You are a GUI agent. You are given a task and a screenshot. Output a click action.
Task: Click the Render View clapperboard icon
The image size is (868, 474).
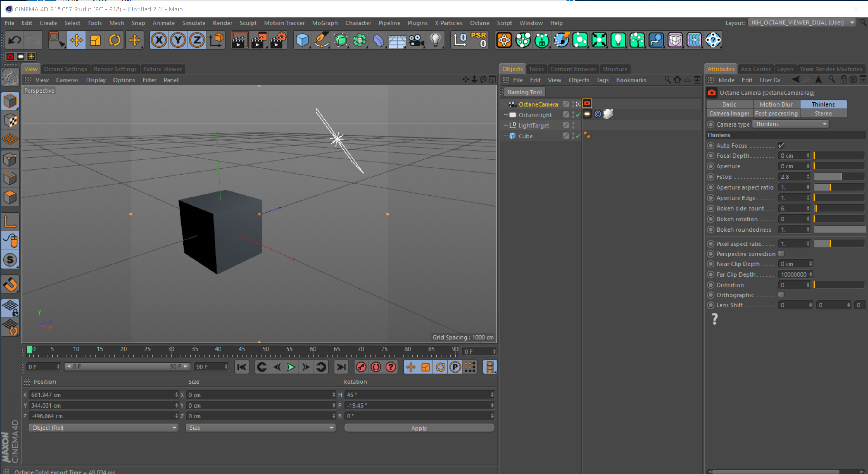point(240,40)
